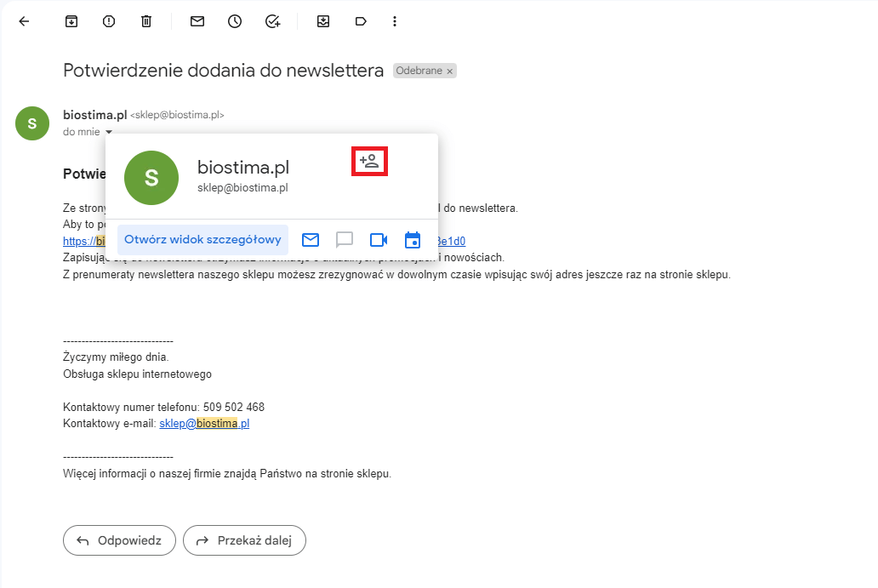
Task: Click the Z prenumeraty newslettera sentence
Action: (397, 275)
